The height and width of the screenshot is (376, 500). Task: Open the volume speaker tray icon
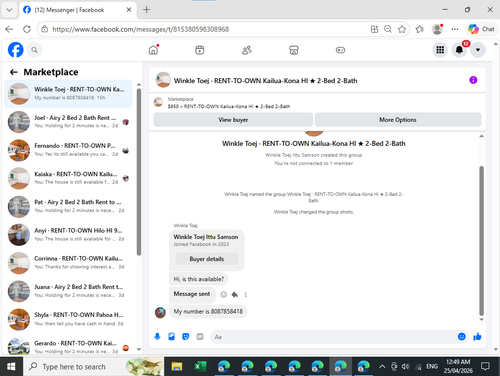pos(405,367)
